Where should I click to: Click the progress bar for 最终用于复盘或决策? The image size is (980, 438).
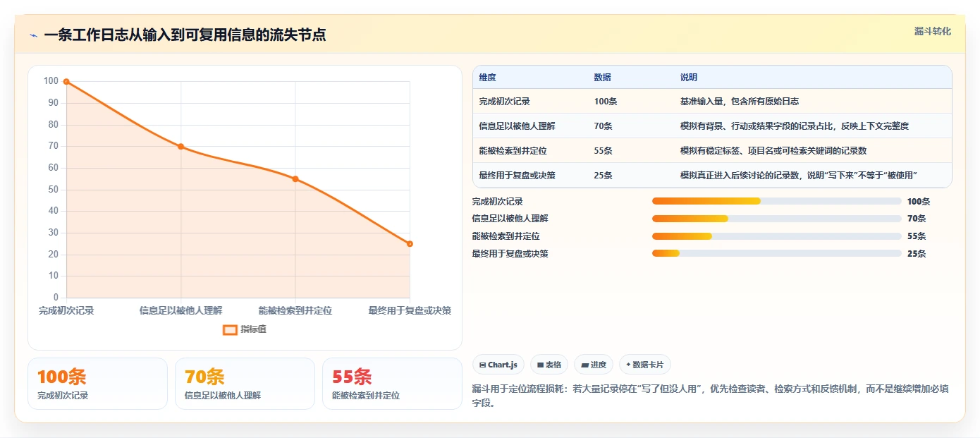coord(777,253)
